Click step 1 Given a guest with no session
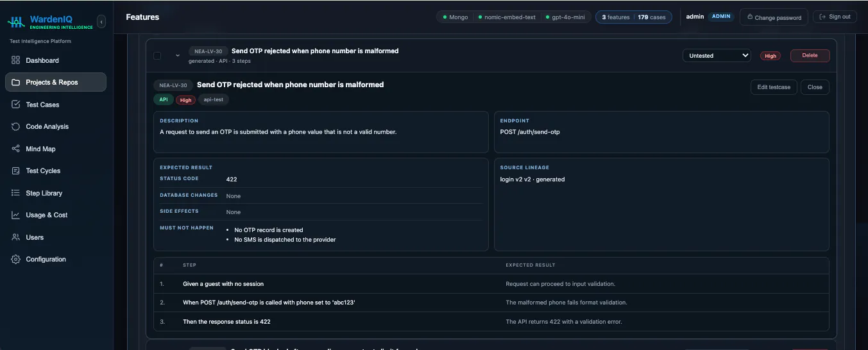Image resolution: width=868 pixels, height=350 pixels. click(223, 284)
